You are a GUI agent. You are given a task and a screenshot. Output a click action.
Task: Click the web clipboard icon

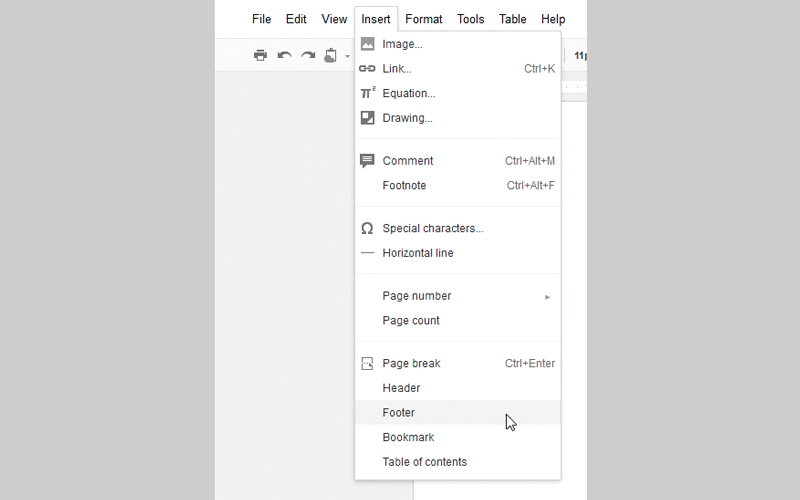[331, 56]
